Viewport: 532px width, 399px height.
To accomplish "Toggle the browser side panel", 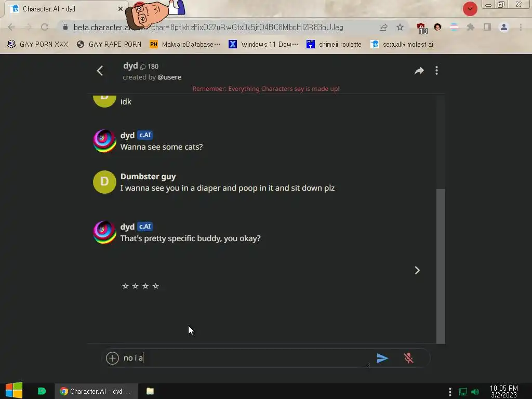I will click(x=487, y=27).
